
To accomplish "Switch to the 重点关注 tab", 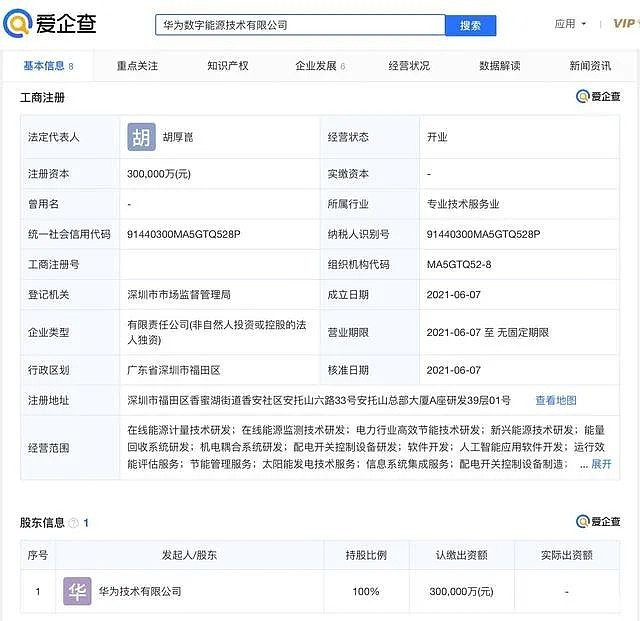I will (137, 66).
